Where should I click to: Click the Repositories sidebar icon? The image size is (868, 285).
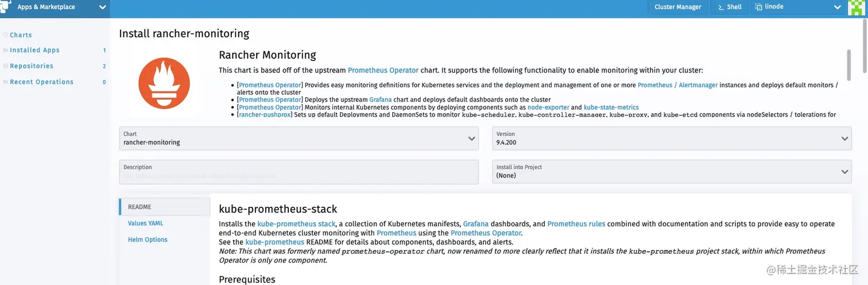(x=5, y=66)
